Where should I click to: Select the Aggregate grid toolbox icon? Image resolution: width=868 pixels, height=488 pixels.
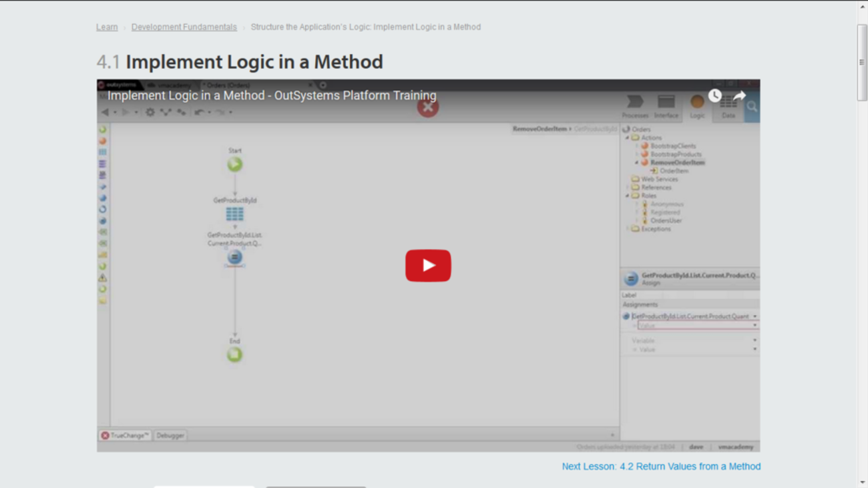(103, 152)
